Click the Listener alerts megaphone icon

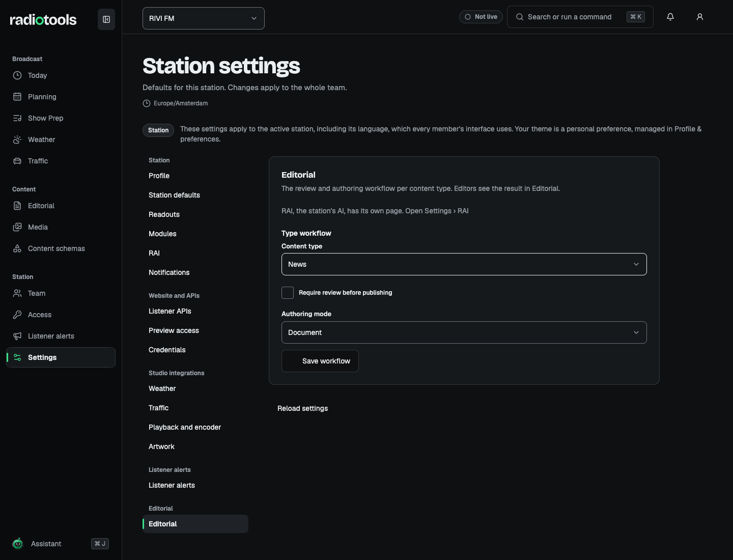click(17, 336)
